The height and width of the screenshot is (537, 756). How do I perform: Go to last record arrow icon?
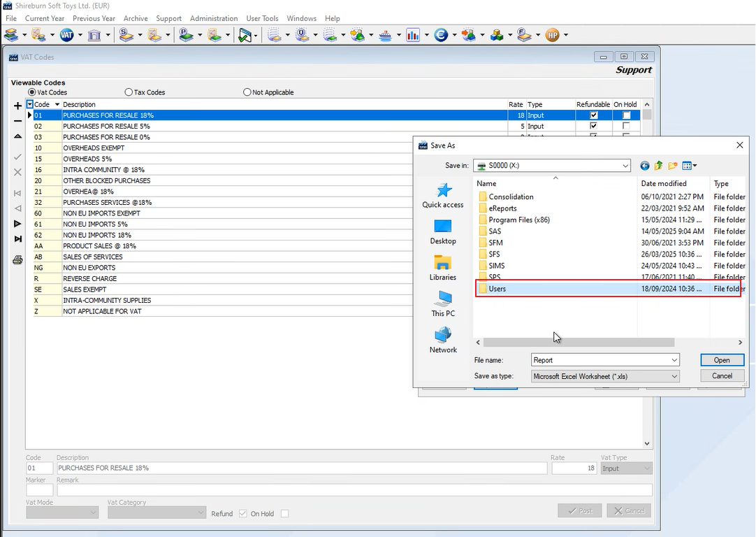click(18, 240)
